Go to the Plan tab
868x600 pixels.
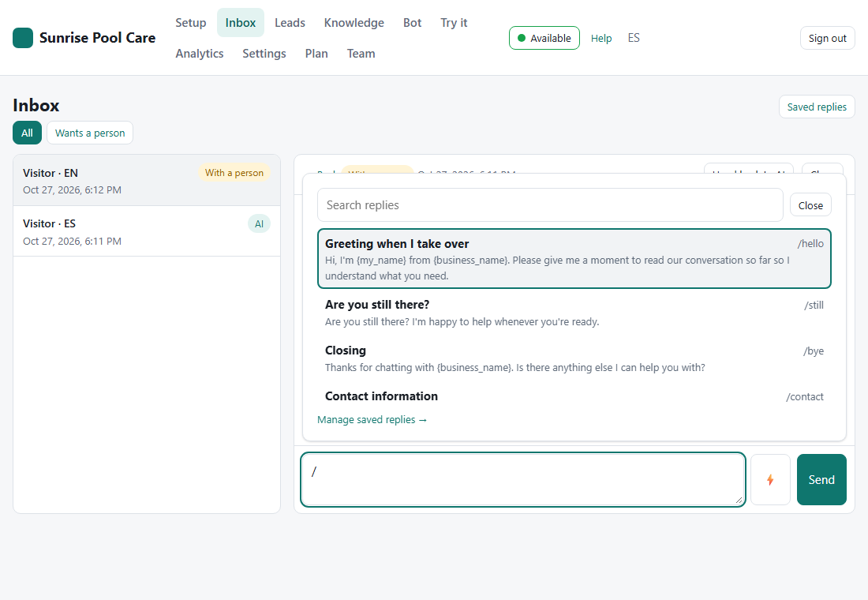click(316, 54)
